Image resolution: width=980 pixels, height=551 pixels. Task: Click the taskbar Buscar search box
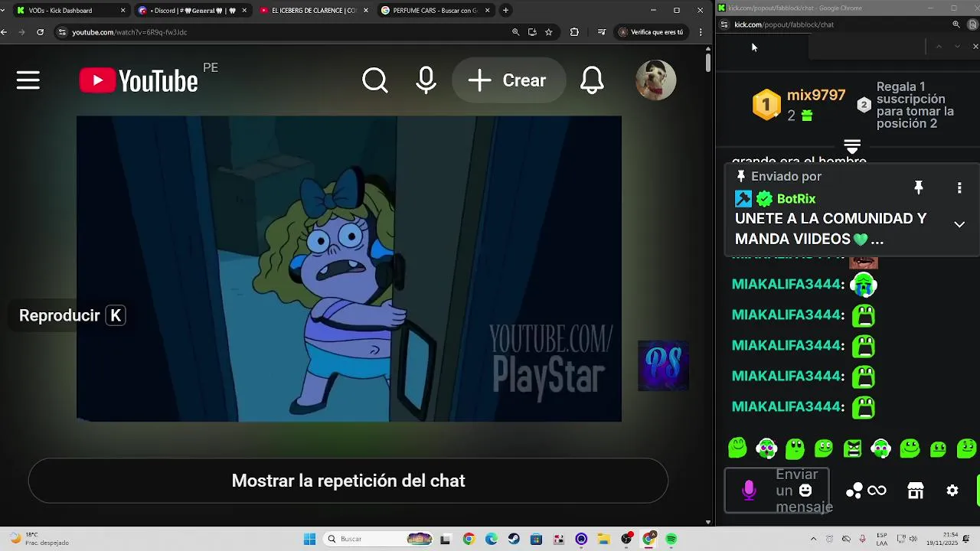[379, 539]
